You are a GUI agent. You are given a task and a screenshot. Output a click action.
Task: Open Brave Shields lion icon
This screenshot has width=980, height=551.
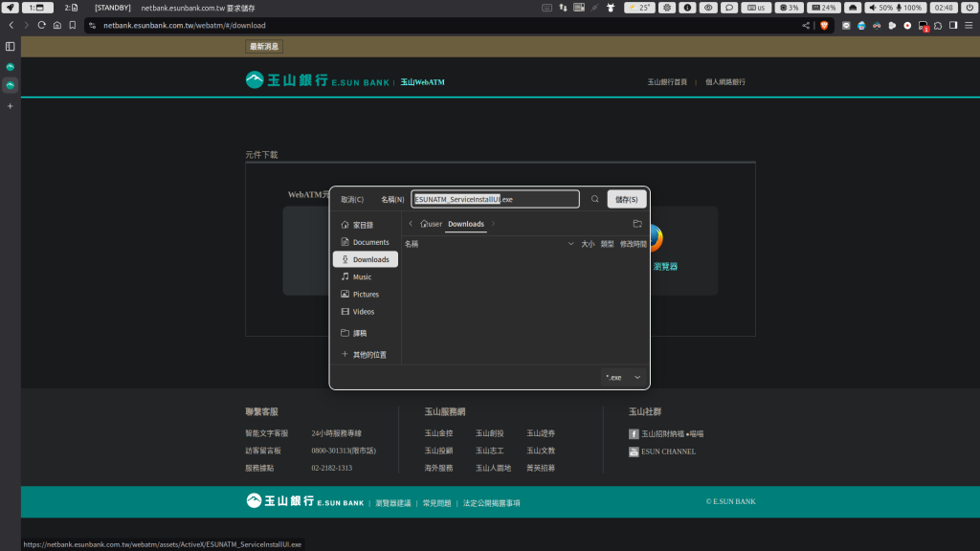[824, 26]
